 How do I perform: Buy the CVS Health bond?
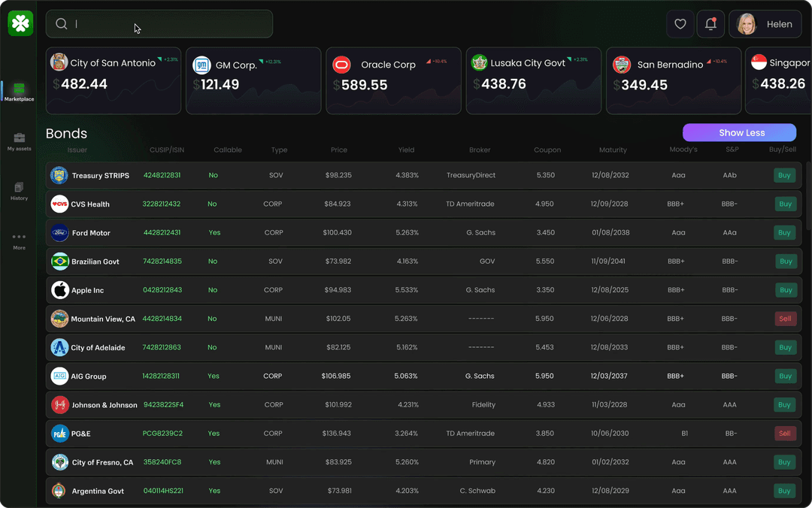tap(785, 204)
